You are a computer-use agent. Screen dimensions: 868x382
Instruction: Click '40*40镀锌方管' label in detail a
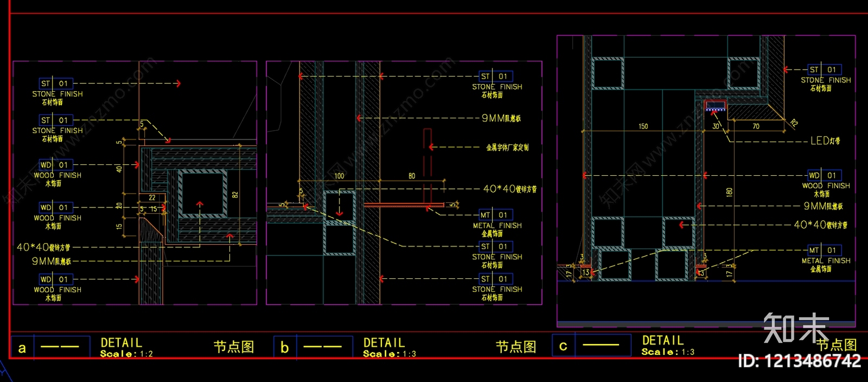pos(43,247)
